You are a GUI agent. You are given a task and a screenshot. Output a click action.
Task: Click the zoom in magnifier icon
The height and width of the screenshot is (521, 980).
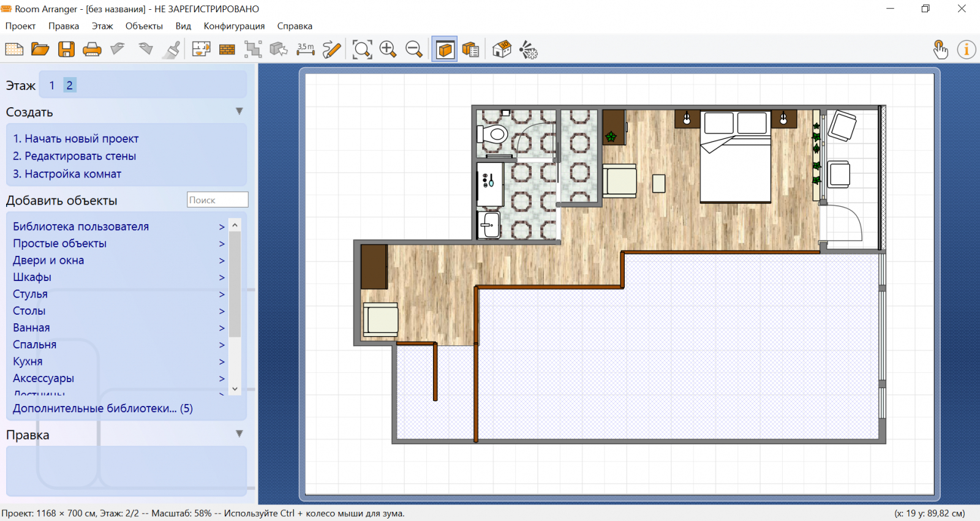pos(388,50)
